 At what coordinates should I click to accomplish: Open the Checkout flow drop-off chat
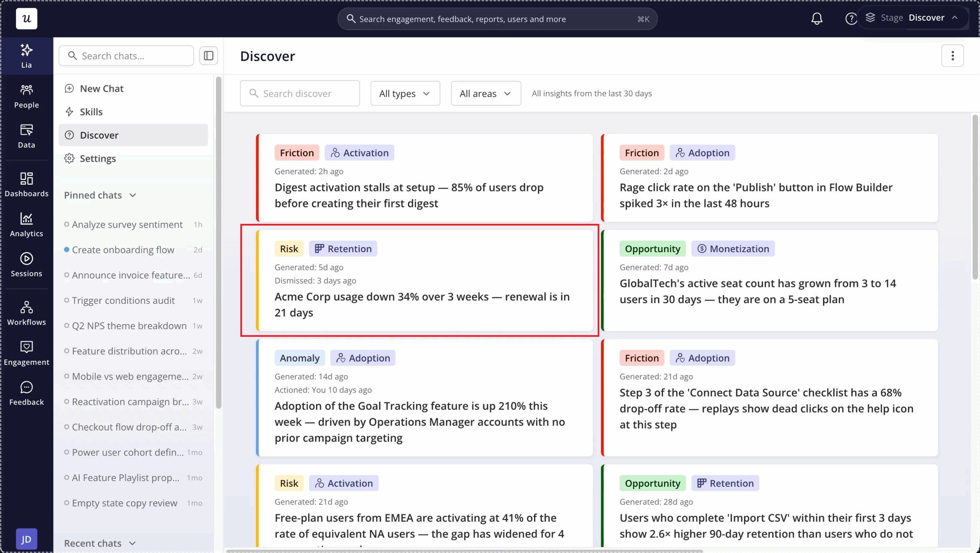[x=133, y=427]
